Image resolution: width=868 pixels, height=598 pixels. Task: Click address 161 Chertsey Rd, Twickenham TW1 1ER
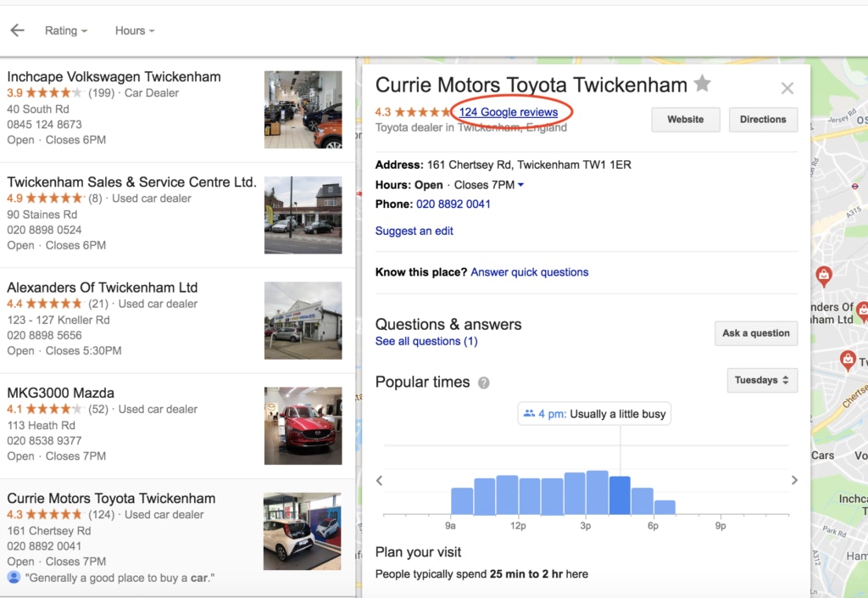point(529,165)
